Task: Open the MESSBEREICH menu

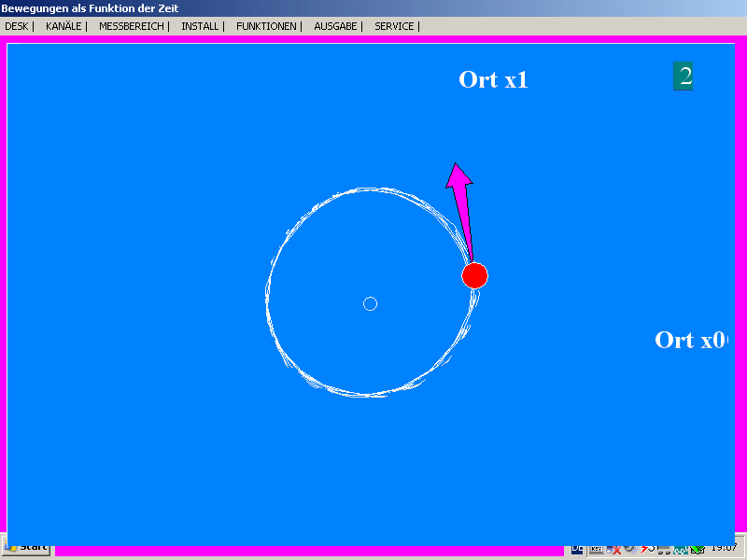Action: [x=131, y=26]
